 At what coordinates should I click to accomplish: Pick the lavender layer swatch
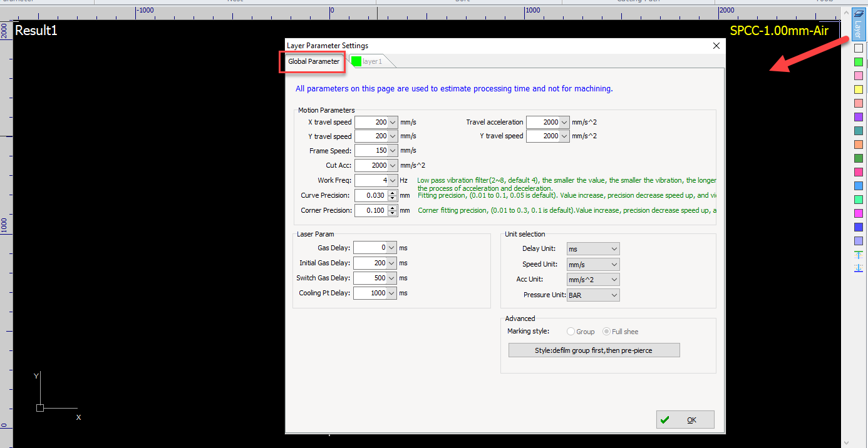[859, 241]
